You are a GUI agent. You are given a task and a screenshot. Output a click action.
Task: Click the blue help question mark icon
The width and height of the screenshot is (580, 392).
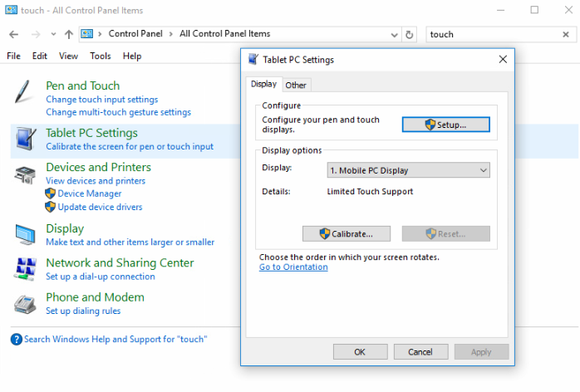pyautogui.click(x=17, y=339)
